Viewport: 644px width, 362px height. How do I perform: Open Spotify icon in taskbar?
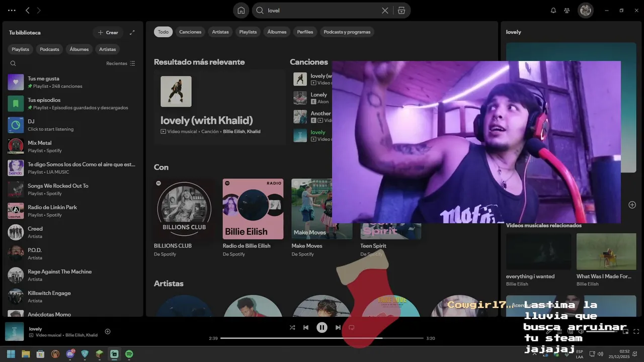coord(129,354)
